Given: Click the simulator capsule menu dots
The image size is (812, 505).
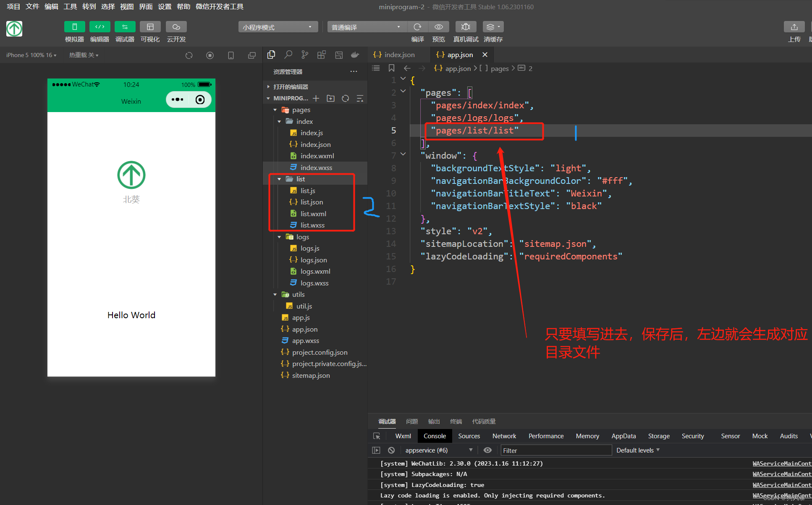Looking at the screenshot, I should tap(177, 99).
